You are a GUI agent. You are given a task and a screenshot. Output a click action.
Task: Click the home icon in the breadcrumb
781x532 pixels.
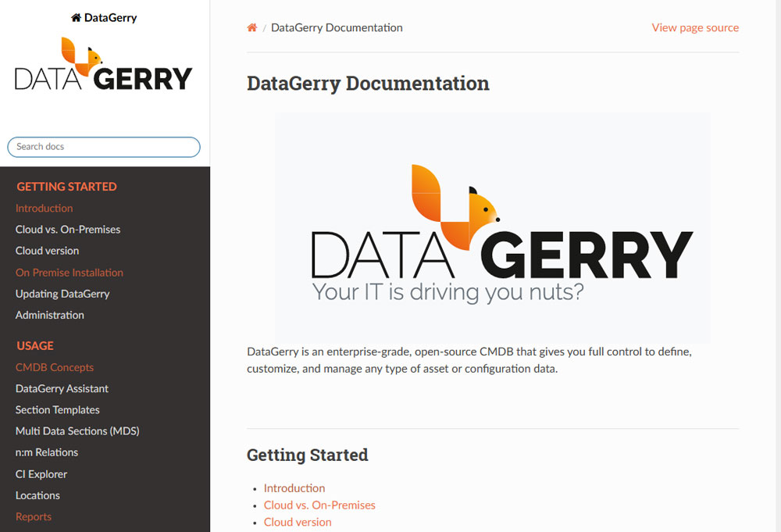[252, 28]
